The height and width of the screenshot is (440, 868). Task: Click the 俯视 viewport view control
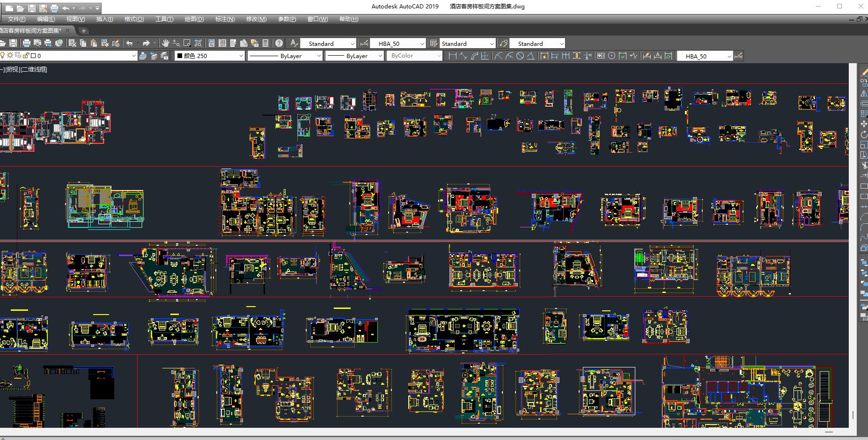tap(13, 70)
